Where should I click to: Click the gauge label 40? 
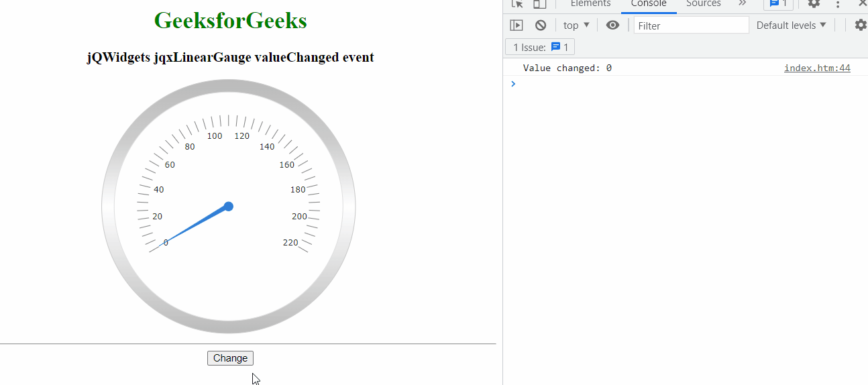(x=159, y=190)
